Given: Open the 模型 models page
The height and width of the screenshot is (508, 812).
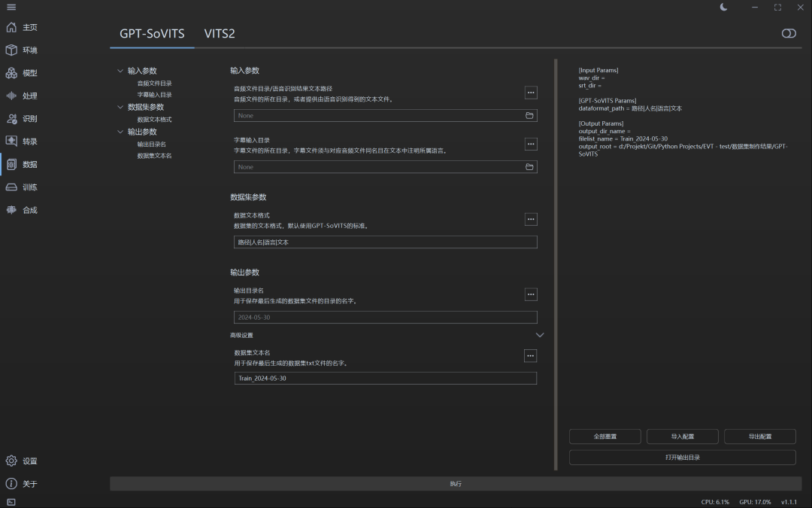Looking at the screenshot, I should coord(22,73).
